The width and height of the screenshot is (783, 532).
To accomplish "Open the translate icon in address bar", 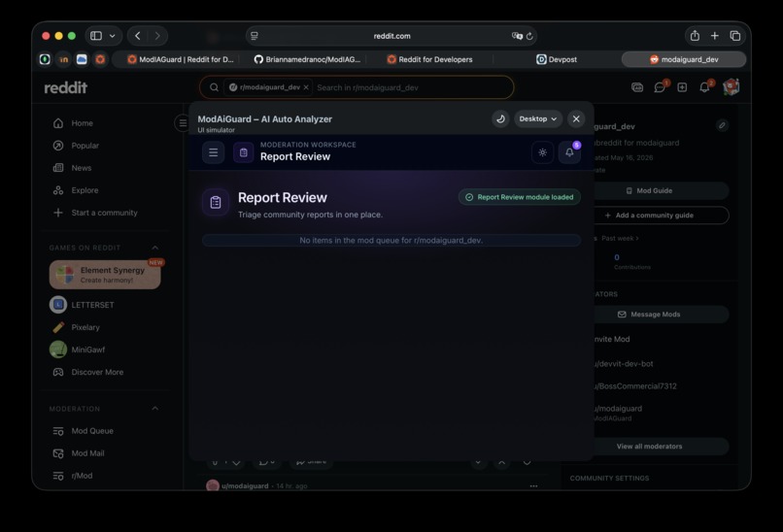I will [517, 36].
